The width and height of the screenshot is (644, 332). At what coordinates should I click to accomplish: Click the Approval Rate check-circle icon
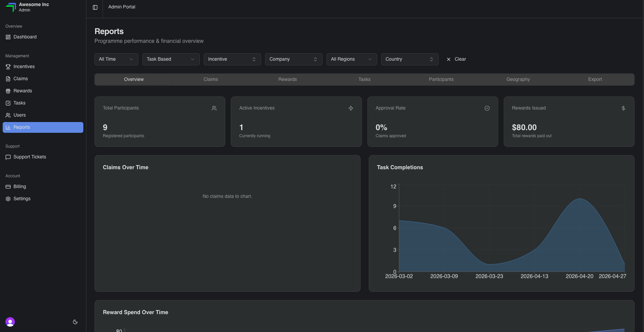487,108
